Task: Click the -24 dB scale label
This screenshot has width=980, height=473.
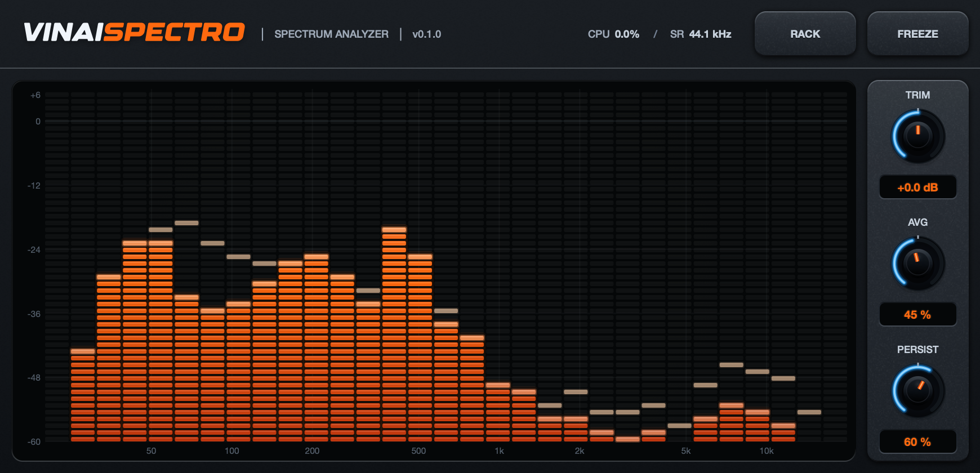Action: click(34, 250)
